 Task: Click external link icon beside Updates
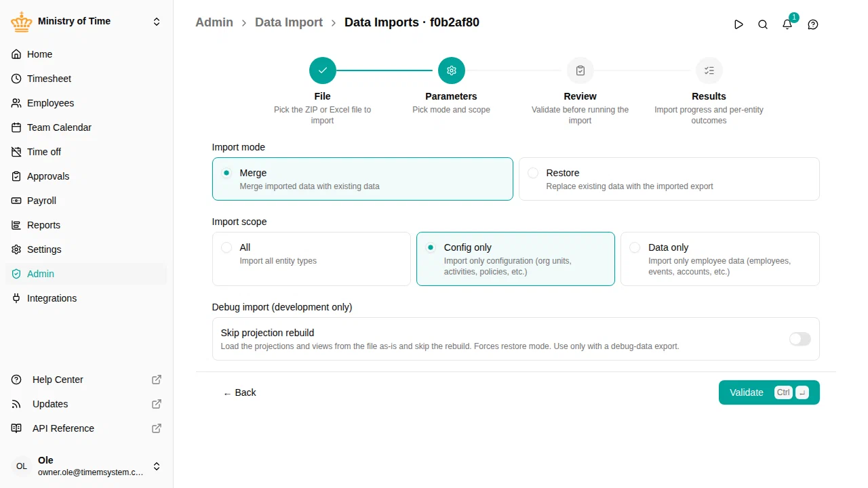tap(157, 404)
